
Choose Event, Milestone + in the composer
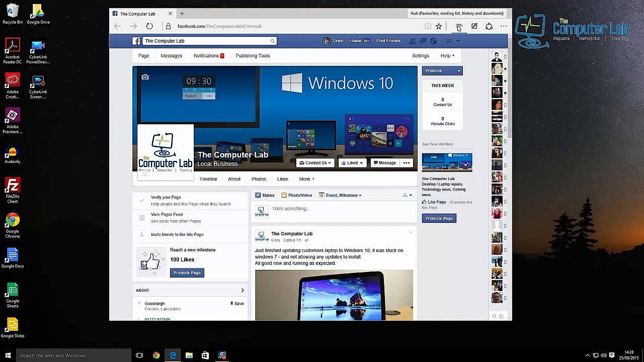point(340,195)
